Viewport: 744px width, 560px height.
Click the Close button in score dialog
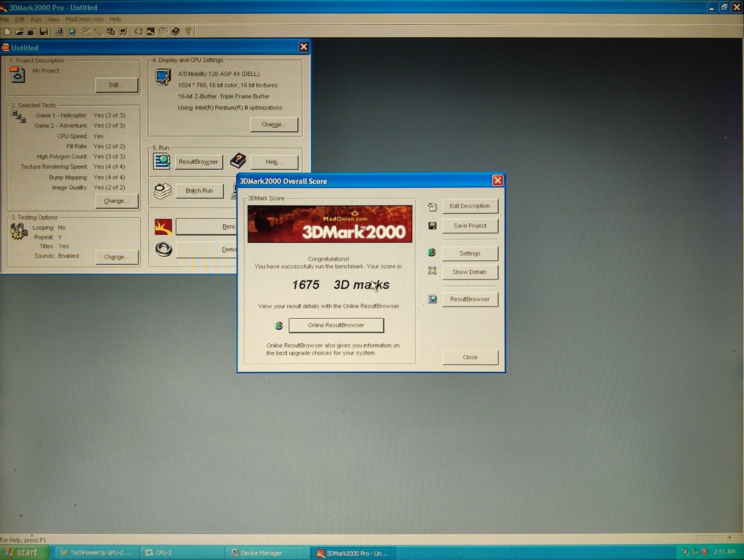pyautogui.click(x=470, y=357)
